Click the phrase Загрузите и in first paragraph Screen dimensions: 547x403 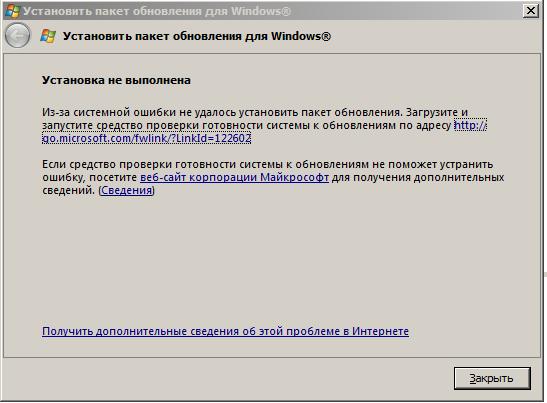[437, 112]
